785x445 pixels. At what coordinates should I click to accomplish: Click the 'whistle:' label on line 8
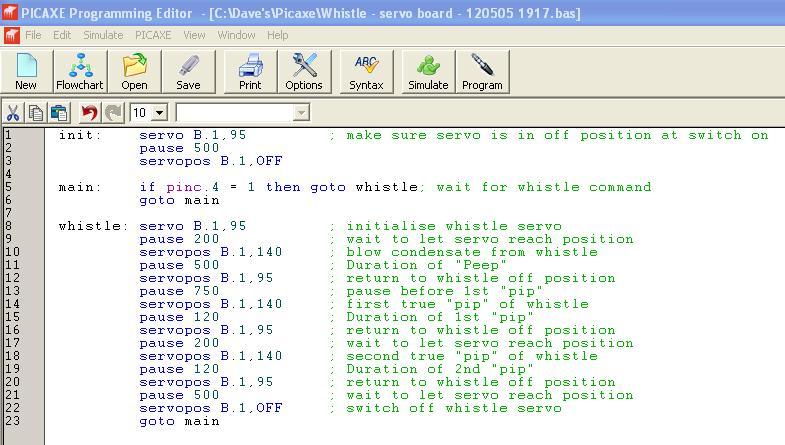coord(94,226)
